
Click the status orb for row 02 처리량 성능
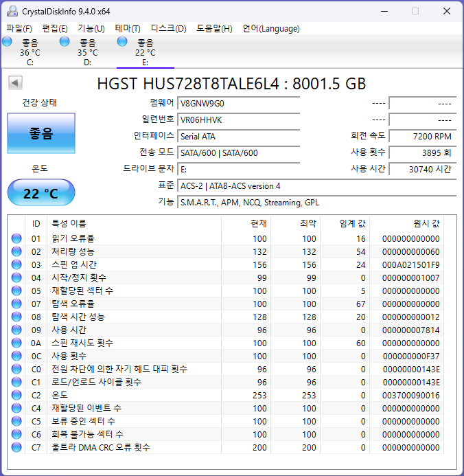[x=16, y=251]
